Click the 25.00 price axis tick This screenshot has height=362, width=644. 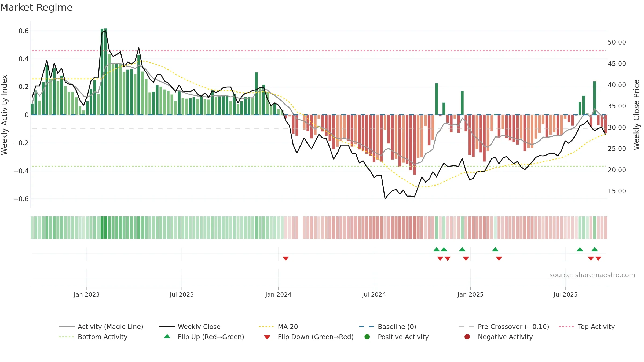[617, 149]
